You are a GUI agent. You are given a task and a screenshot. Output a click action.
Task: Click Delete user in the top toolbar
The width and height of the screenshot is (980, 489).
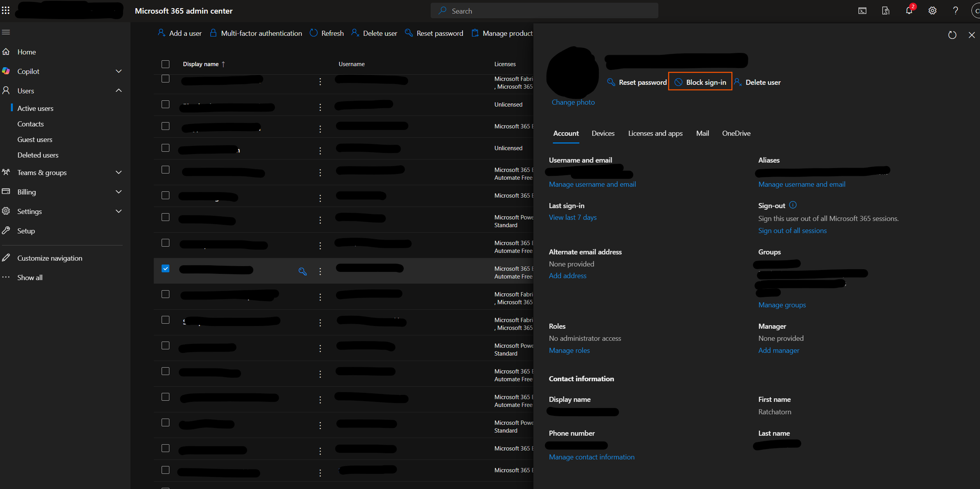click(x=374, y=33)
